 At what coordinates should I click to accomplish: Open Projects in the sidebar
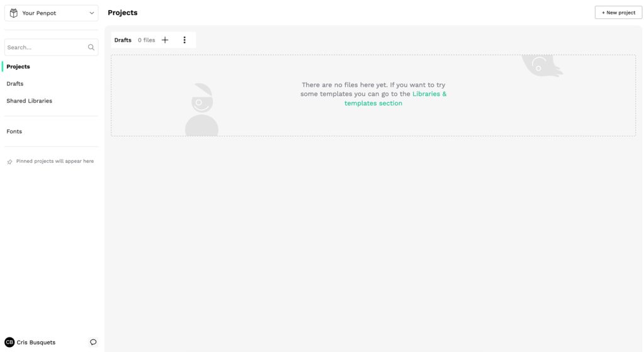(18, 67)
